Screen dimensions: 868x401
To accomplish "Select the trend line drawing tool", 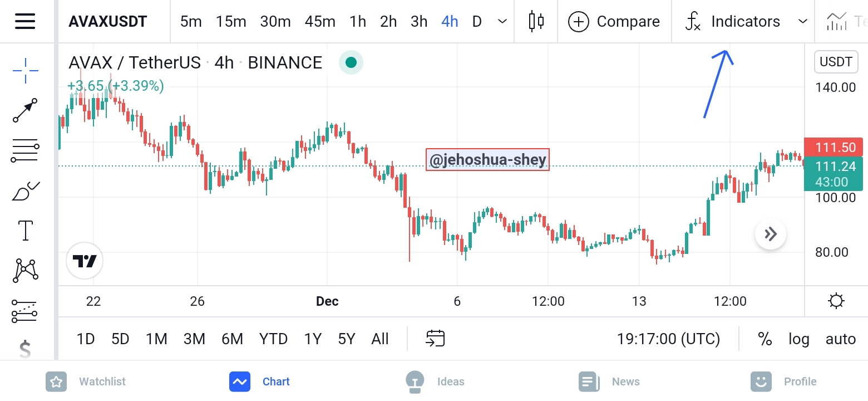I will pos(26,110).
